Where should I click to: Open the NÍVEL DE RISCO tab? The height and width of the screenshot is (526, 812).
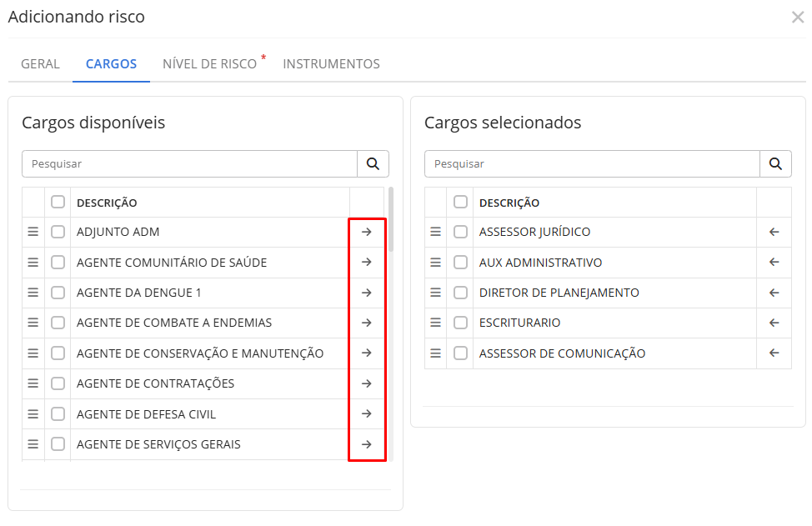(x=209, y=64)
